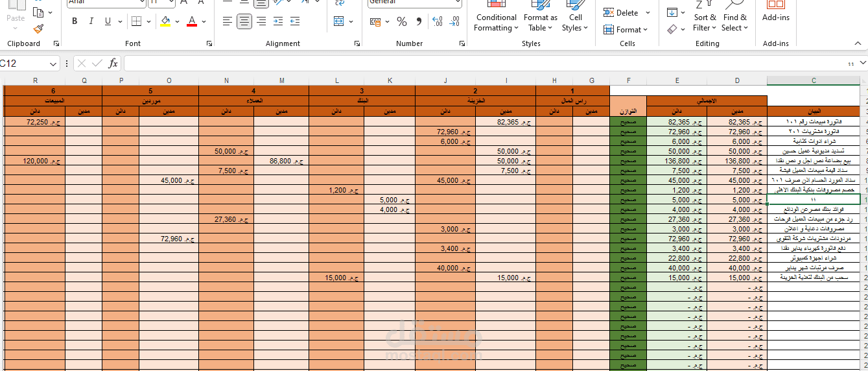Apply the yellow Fill Color bucket

(x=165, y=21)
